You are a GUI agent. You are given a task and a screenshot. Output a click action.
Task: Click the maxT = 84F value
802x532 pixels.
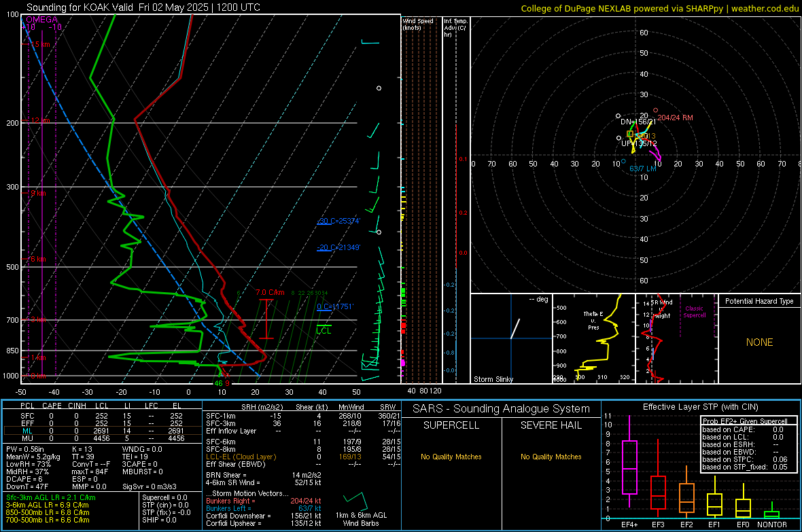click(90, 472)
